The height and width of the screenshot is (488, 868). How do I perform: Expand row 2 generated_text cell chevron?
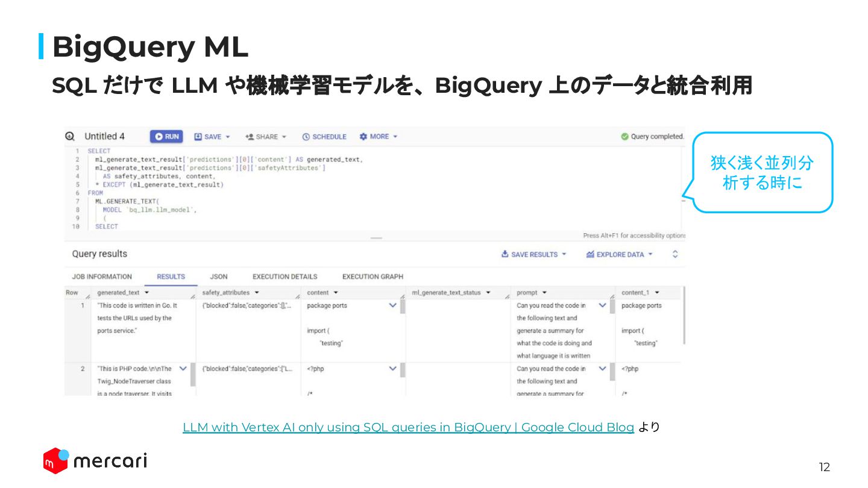point(183,369)
